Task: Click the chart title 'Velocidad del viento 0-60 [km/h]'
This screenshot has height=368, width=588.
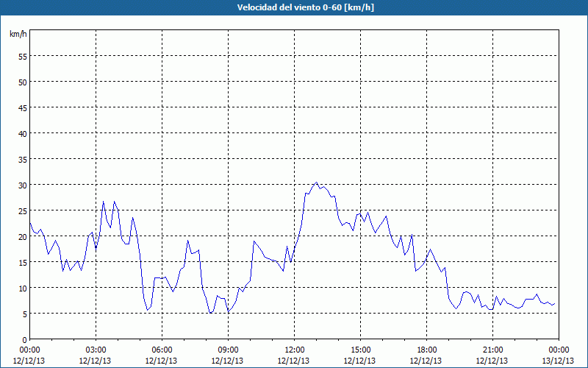Action: click(x=305, y=7)
